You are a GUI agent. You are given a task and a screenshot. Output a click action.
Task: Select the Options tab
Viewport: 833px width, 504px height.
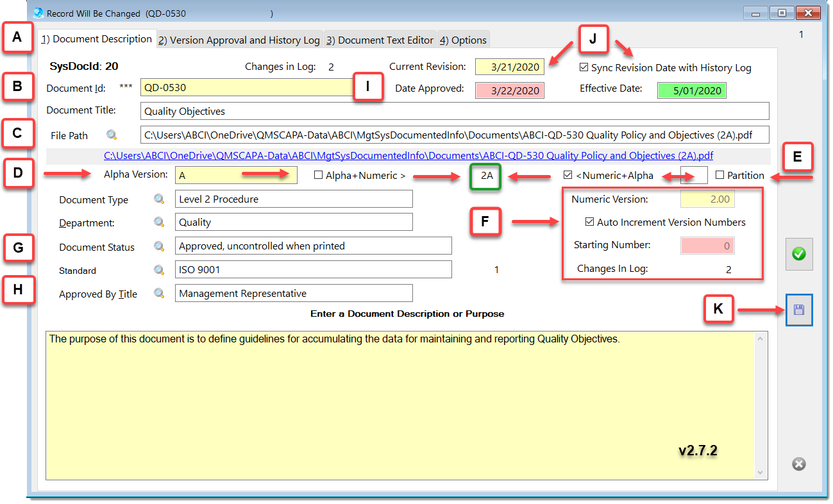463,40
